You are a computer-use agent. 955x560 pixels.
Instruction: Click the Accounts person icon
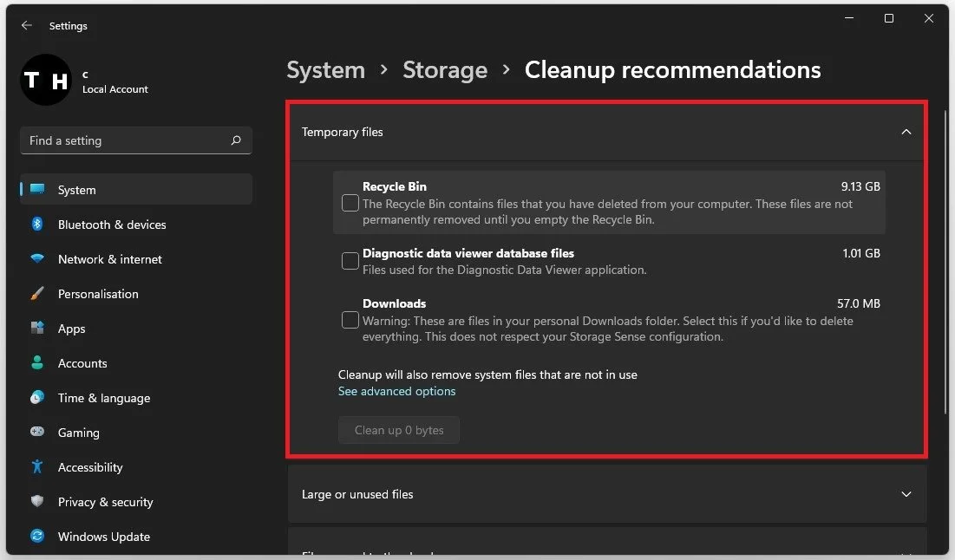pos(37,362)
